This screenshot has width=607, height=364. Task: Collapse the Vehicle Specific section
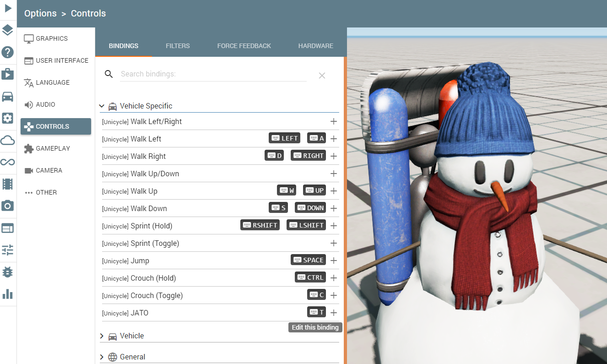coord(102,106)
